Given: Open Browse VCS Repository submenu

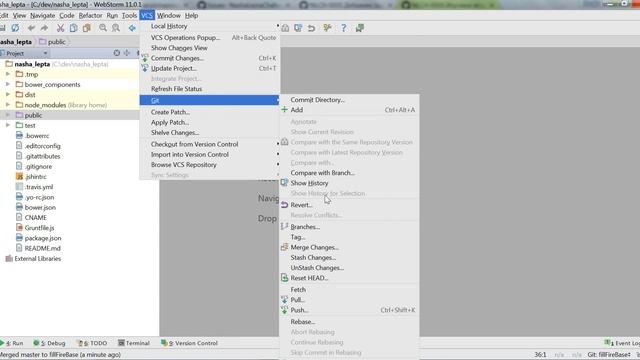Looking at the screenshot, I should (x=210, y=164).
